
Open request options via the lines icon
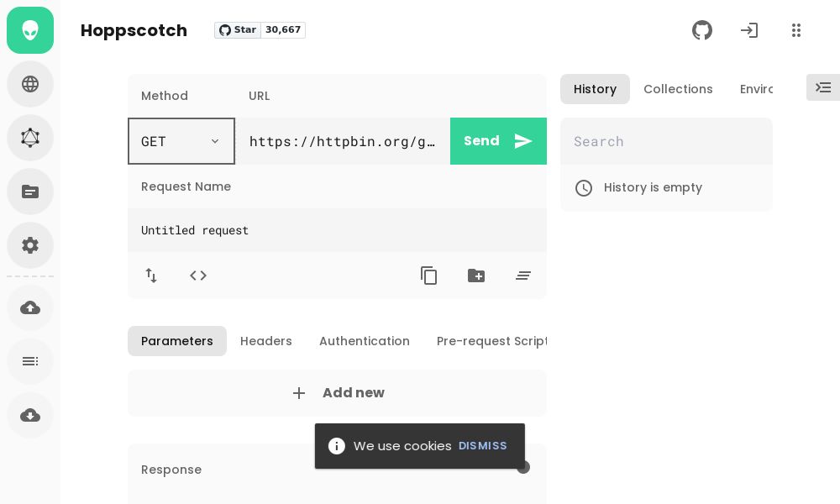523,276
